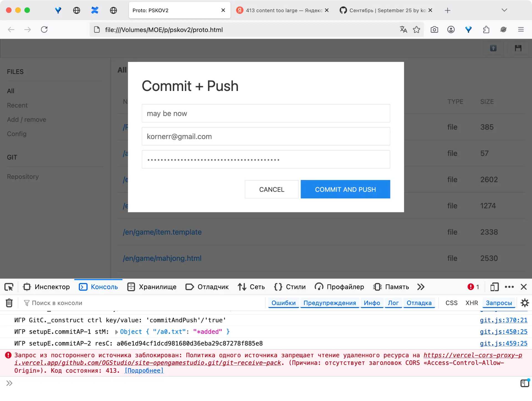Click the commit message input field
532x401 pixels.
[x=266, y=113]
